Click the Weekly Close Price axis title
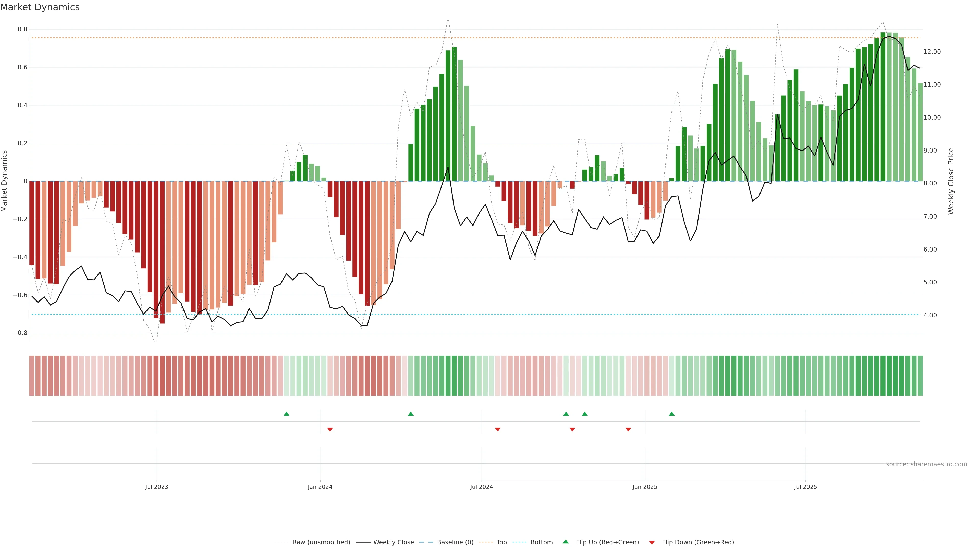The width and height of the screenshot is (980, 551). click(951, 181)
